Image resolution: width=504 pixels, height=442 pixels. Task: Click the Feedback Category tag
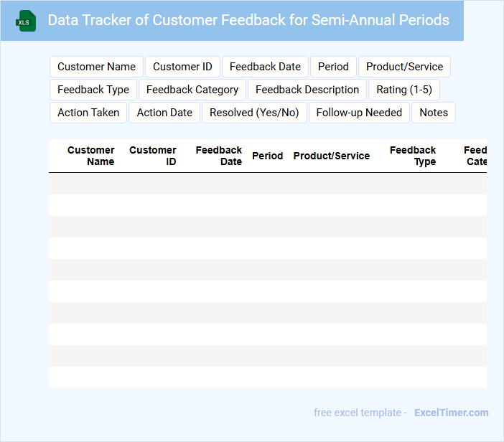pyautogui.click(x=192, y=90)
